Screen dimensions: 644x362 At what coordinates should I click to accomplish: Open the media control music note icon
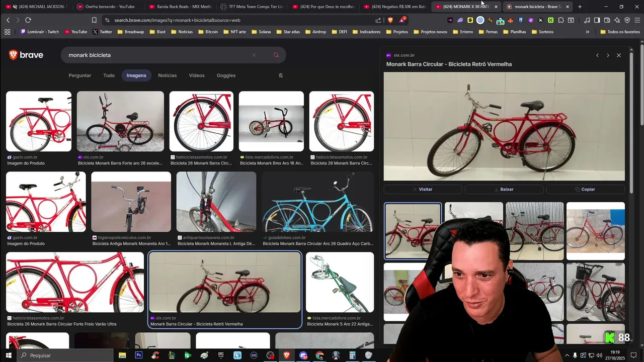[x=587, y=20]
